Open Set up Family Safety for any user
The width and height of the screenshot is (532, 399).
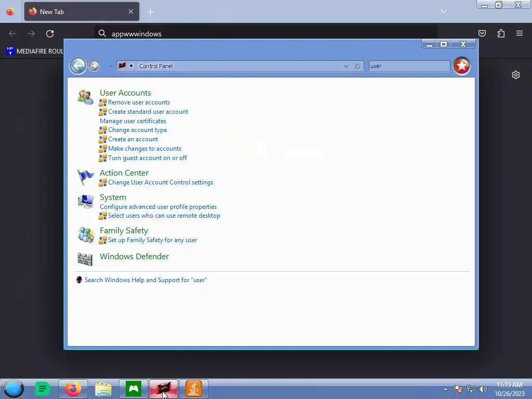152,240
